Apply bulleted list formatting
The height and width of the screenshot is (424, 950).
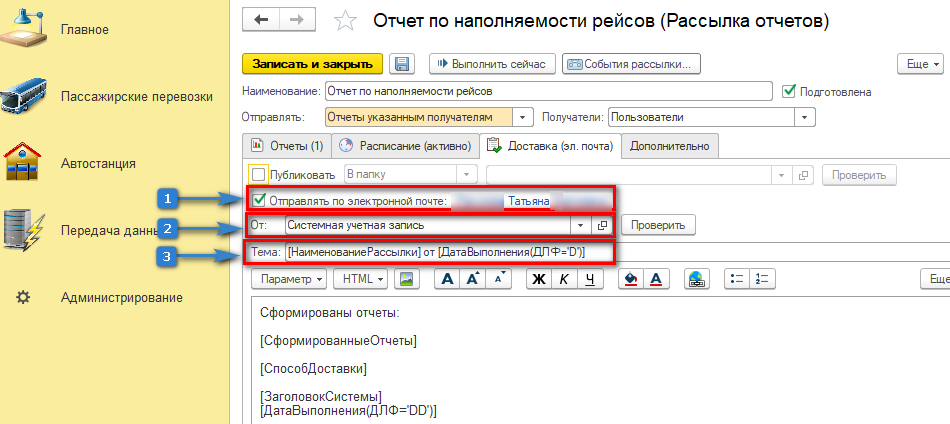tap(736, 278)
